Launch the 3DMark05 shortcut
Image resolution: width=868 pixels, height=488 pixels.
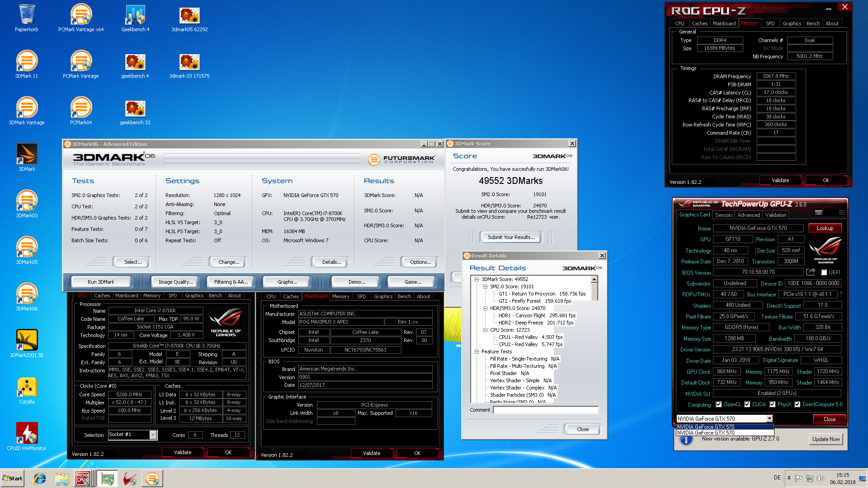(27, 251)
